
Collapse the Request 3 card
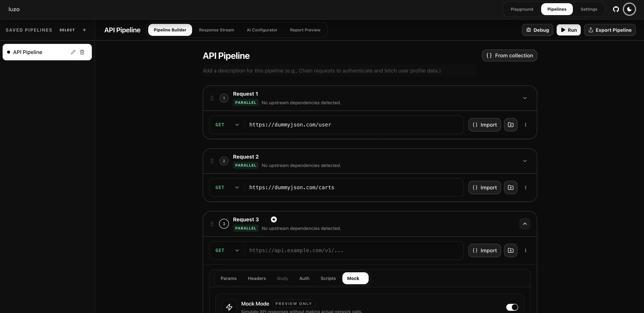pyautogui.click(x=525, y=224)
